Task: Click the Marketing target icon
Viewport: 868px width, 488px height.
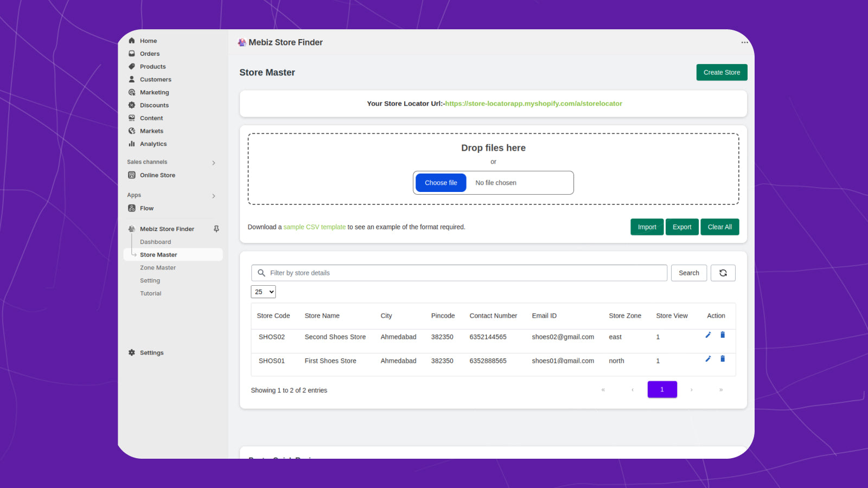Action: tap(131, 92)
